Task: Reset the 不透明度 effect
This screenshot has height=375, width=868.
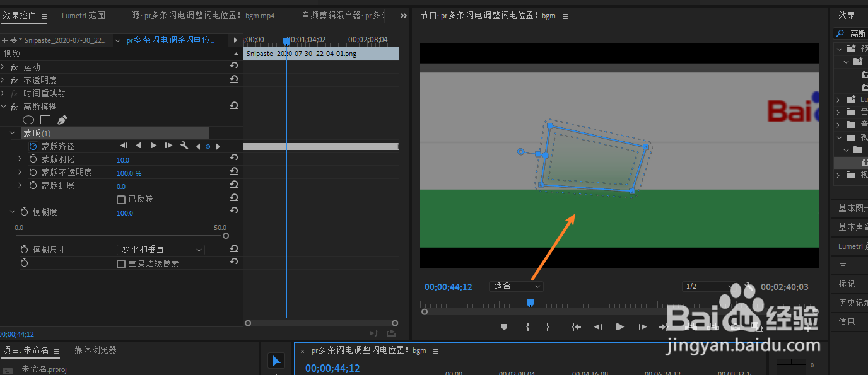Action: click(x=233, y=79)
